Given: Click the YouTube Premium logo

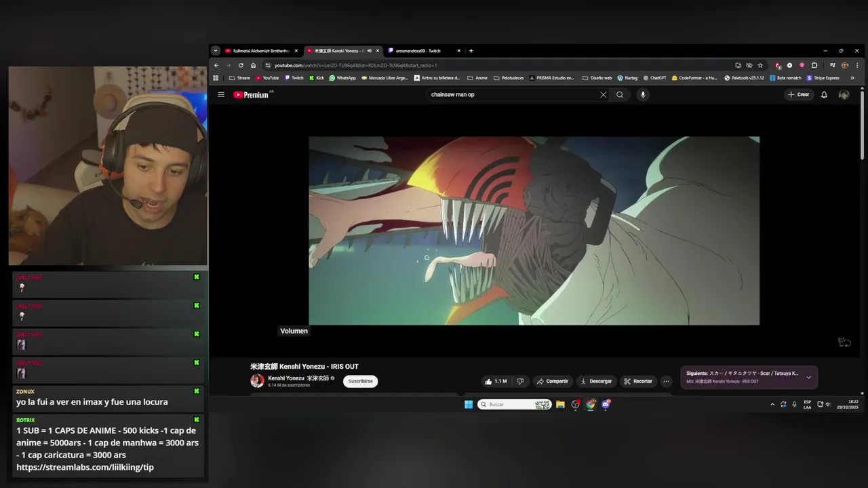Looking at the screenshot, I should (252, 95).
